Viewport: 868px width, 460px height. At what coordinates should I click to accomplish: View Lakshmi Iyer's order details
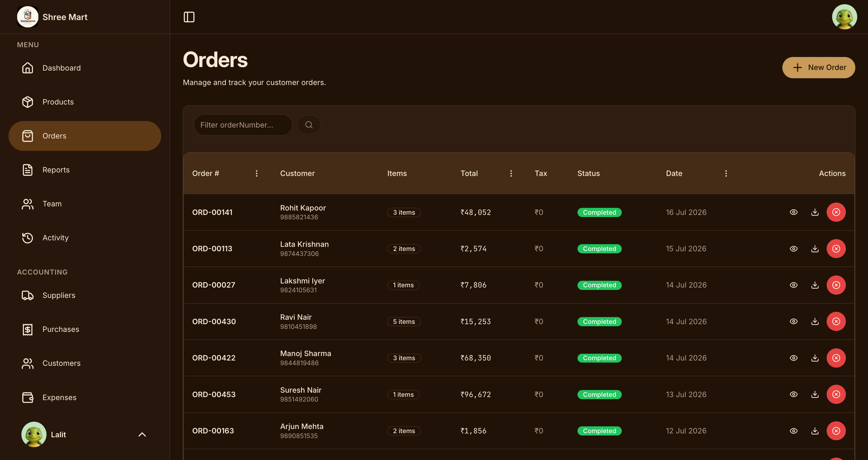[x=794, y=285]
